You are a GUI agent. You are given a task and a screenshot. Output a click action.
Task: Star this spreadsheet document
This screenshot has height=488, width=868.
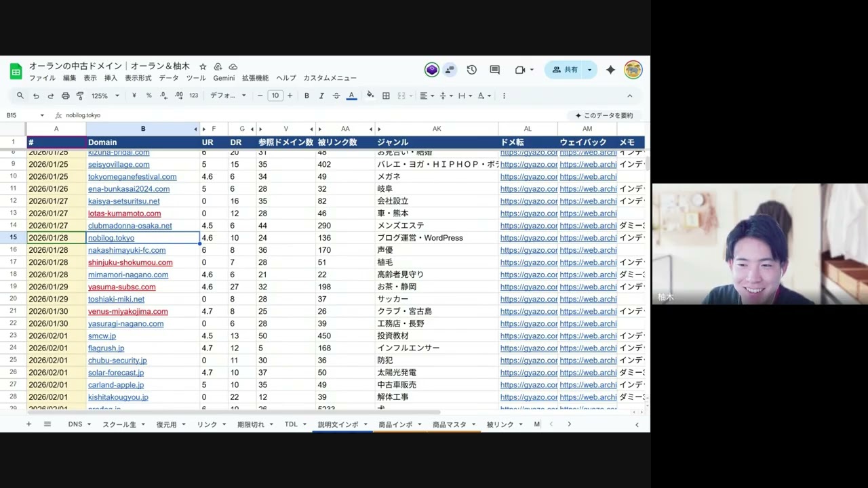coord(203,66)
